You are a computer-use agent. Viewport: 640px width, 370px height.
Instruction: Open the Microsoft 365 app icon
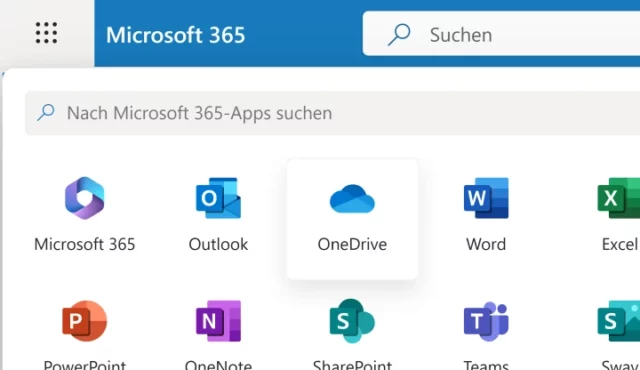tap(84, 198)
